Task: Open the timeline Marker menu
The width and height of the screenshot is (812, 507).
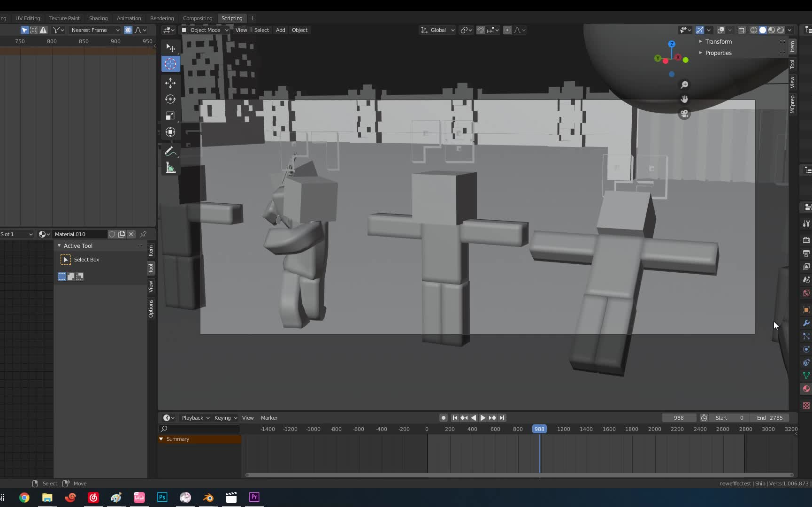Action: 269,418
